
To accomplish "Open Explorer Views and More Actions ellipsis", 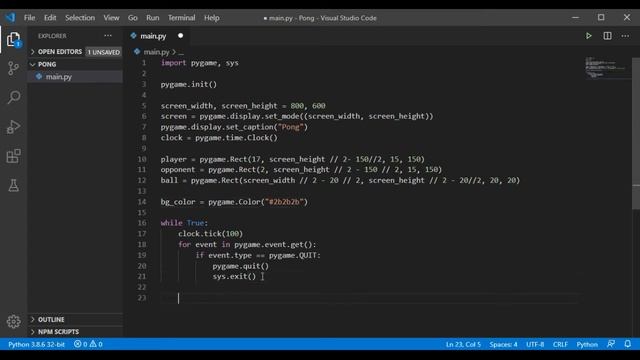I will [x=108, y=36].
